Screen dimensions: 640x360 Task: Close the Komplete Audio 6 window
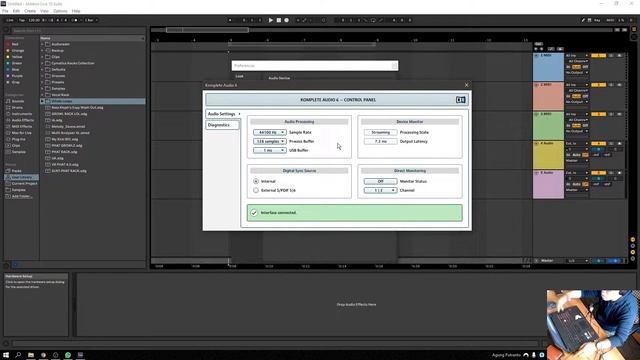(467, 85)
